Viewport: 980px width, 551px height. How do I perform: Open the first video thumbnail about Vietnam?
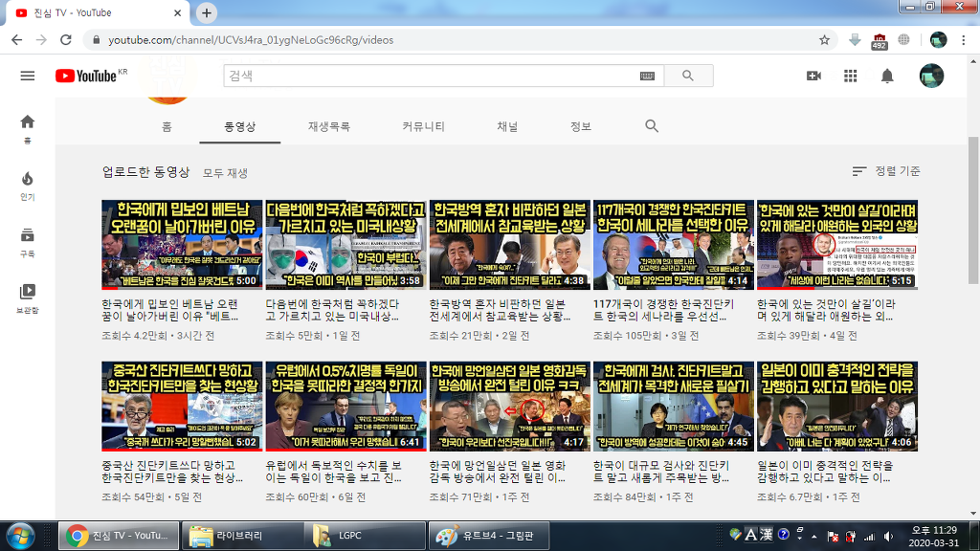pyautogui.click(x=181, y=244)
